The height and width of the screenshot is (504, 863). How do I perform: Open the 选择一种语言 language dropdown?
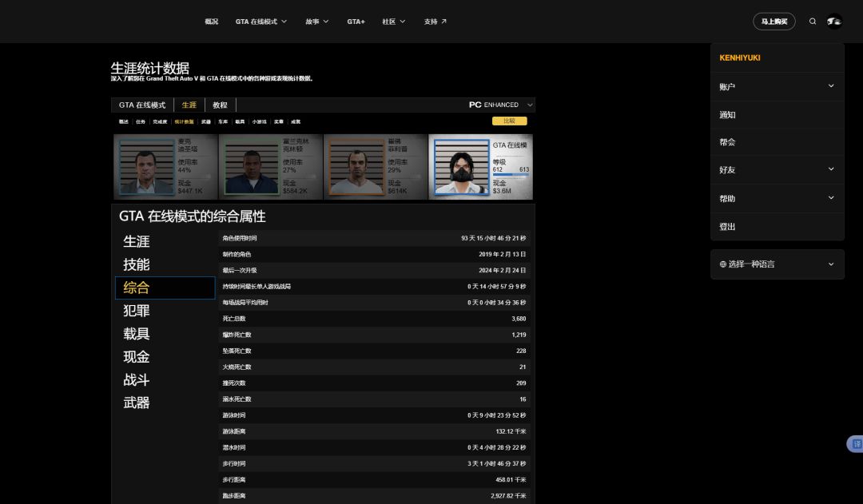(x=777, y=264)
